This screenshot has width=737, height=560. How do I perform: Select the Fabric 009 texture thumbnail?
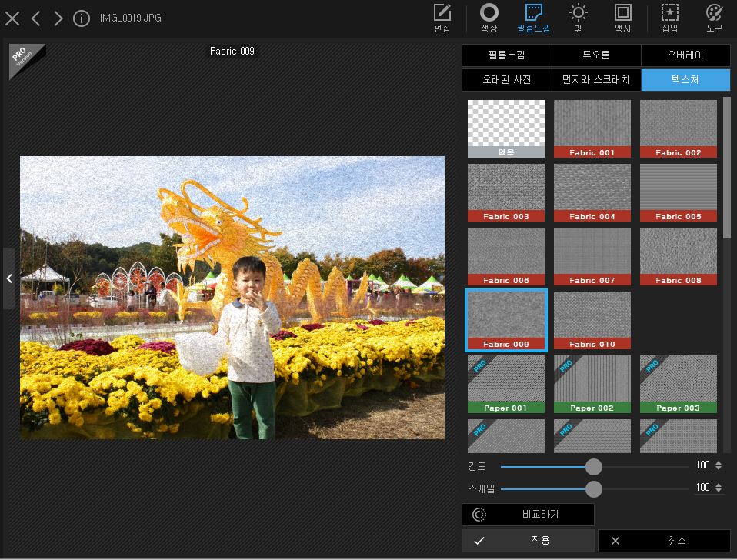coord(506,320)
